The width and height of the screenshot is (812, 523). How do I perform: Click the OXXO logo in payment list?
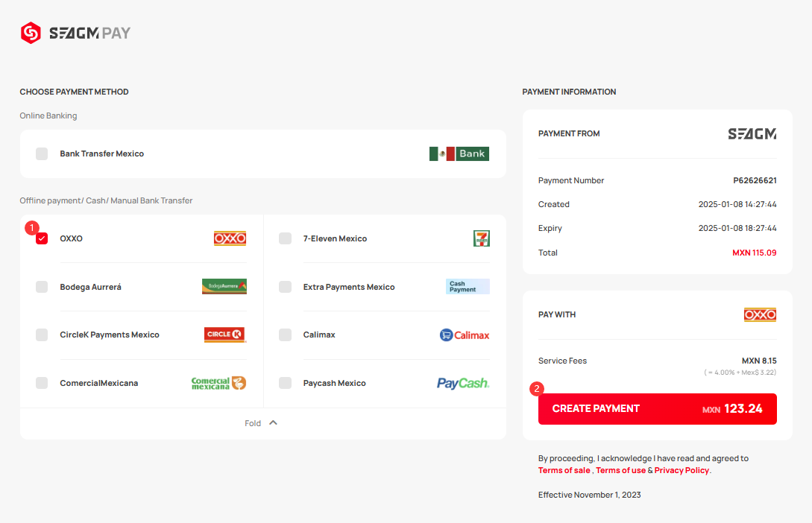coord(230,238)
